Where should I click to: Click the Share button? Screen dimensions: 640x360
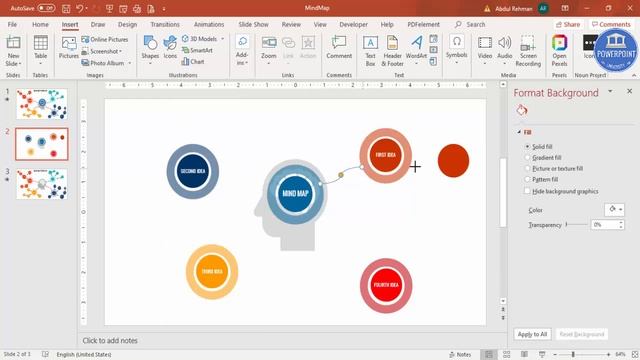point(568,24)
